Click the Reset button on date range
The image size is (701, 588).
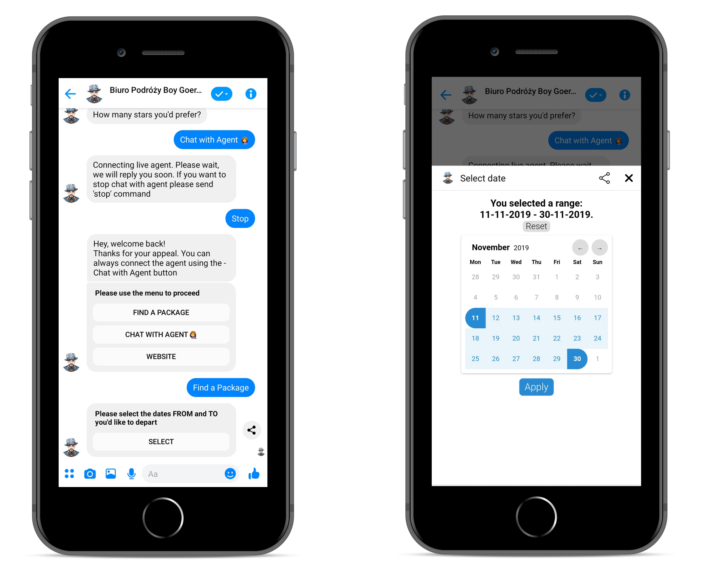(535, 226)
